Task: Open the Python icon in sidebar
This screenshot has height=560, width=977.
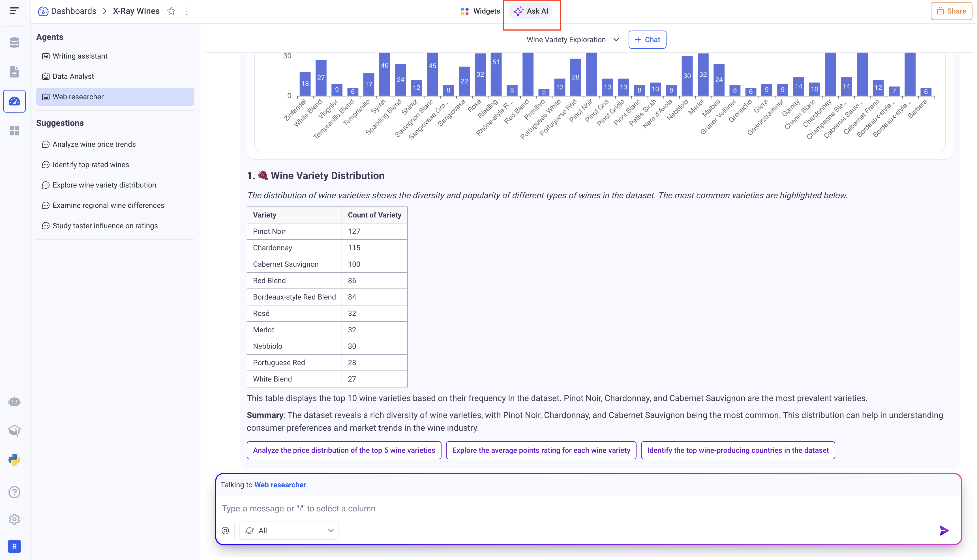Action: [x=14, y=460]
